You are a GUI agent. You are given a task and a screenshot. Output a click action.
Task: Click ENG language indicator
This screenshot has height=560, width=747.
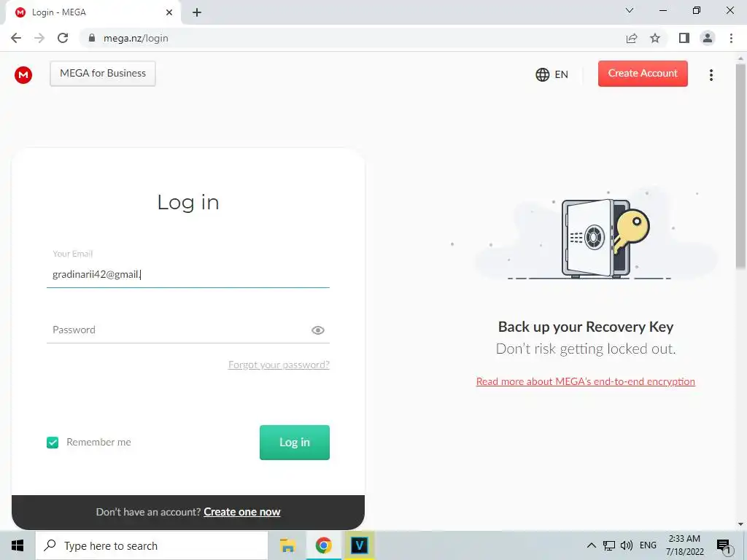(648, 545)
